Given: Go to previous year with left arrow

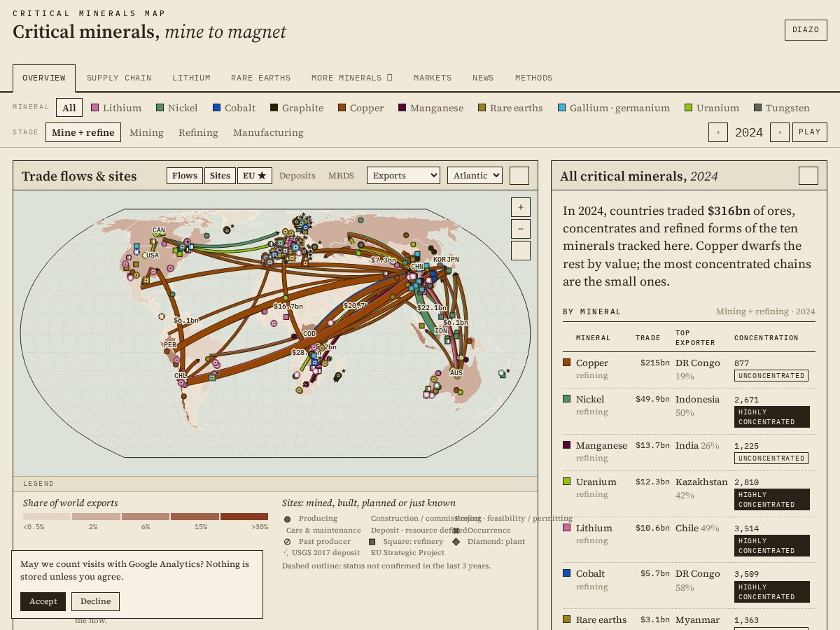Looking at the screenshot, I should click(718, 132).
